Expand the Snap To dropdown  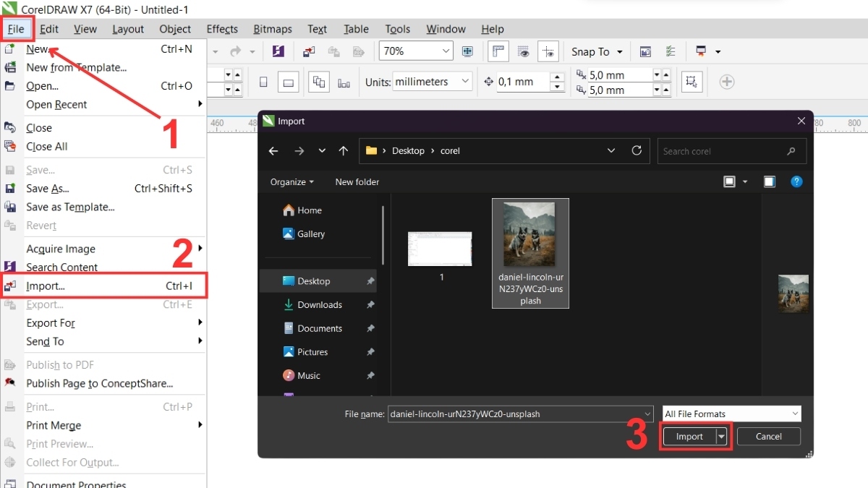click(x=620, y=52)
